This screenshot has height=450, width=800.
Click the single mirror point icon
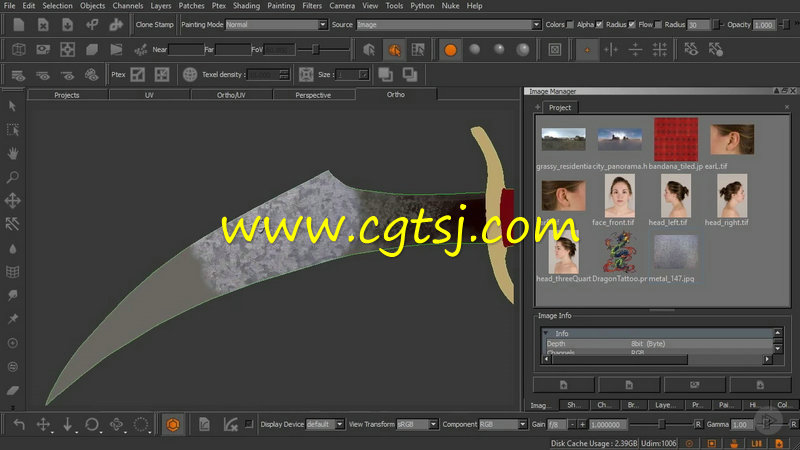pyautogui.click(x=587, y=49)
